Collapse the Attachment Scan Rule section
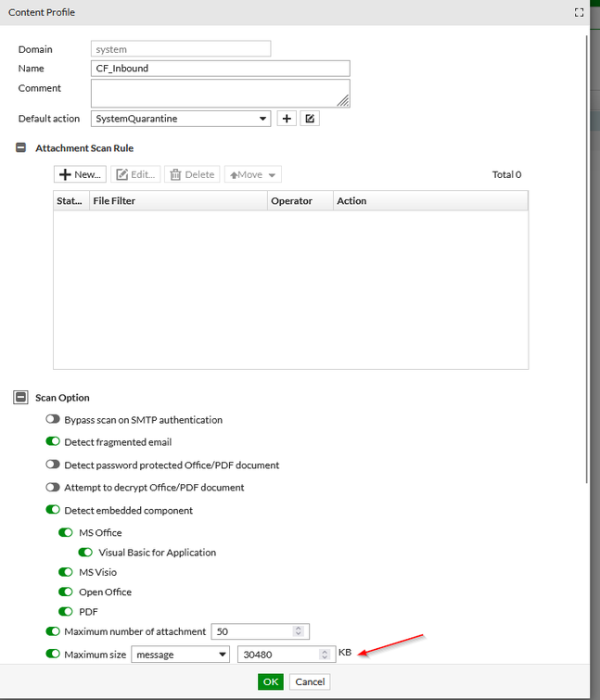Screen dimensions: 600x700 pos(20,147)
